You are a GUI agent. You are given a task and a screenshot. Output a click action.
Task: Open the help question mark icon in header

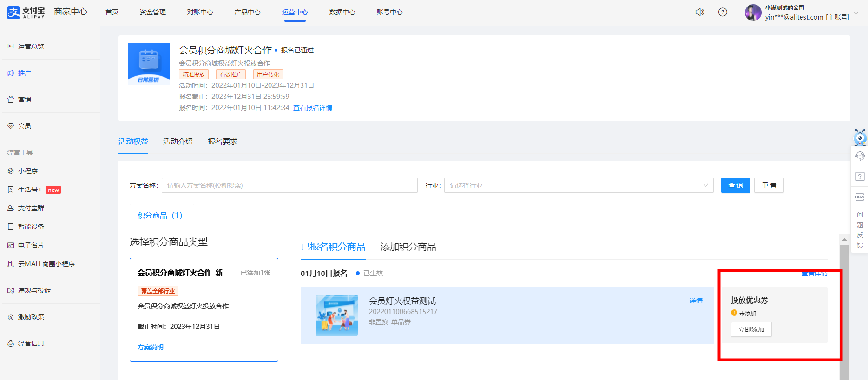click(x=723, y=12)
